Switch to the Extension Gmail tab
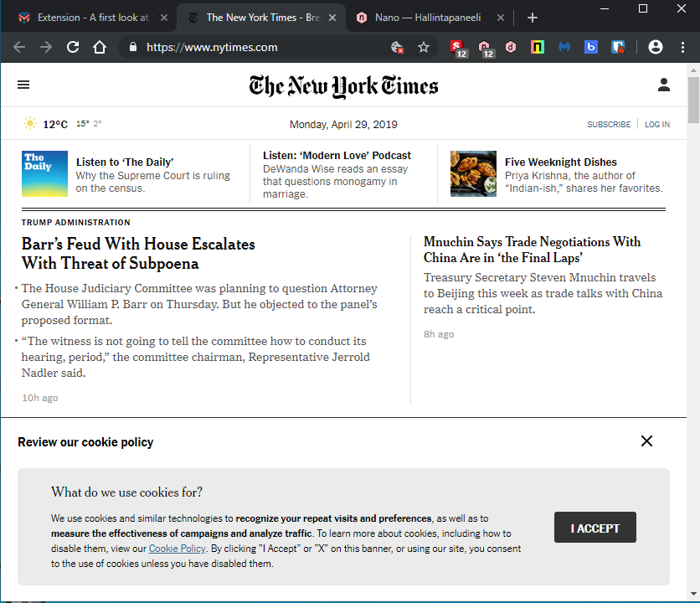700x603 pixels. click(x=94, y=18)
